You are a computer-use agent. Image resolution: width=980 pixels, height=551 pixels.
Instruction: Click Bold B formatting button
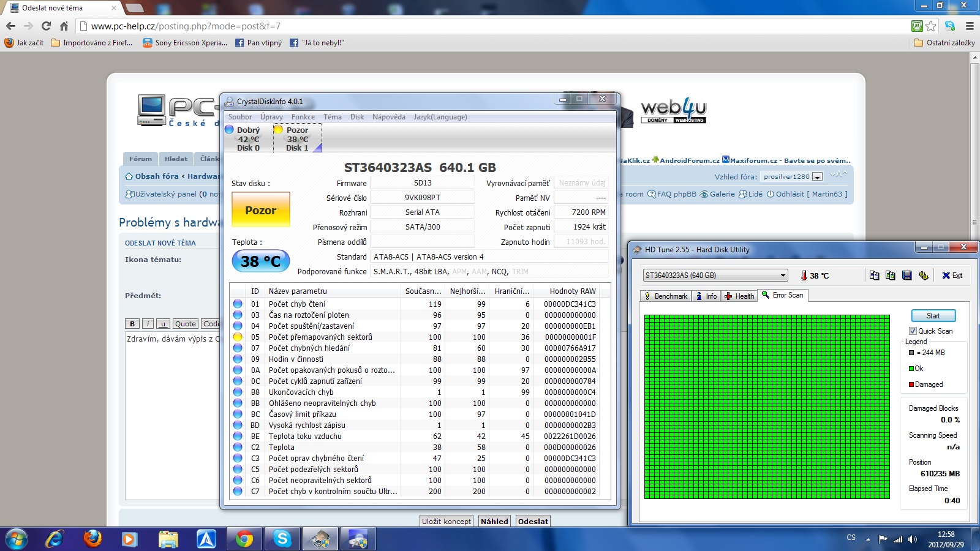(132, 324)
